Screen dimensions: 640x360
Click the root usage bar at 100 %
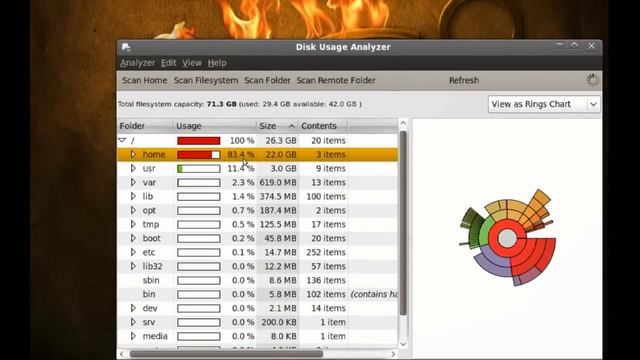(x=199, y=141)
